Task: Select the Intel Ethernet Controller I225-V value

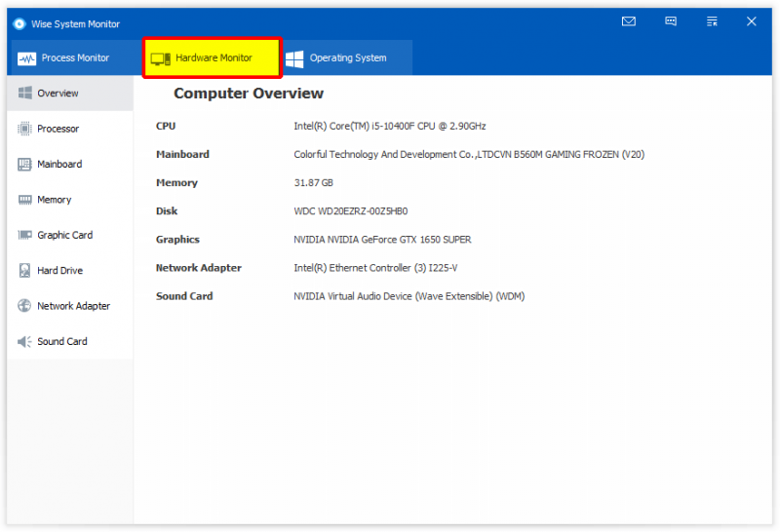Action: (375, 268)
